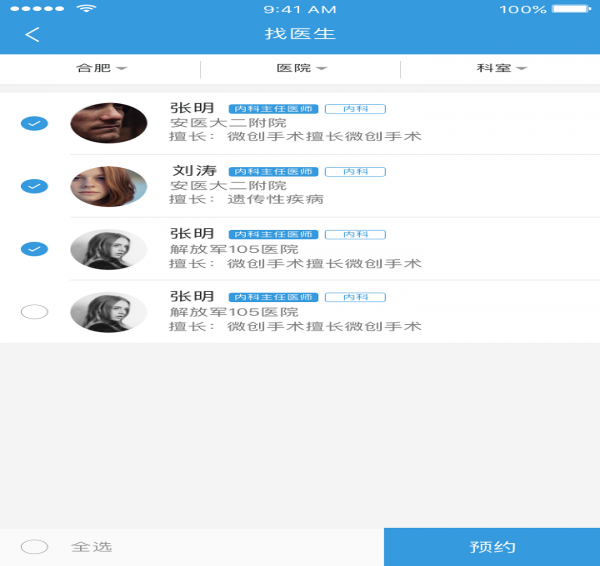
Task: Tap 解放军105医院 in last row
Action: (234, 312)
